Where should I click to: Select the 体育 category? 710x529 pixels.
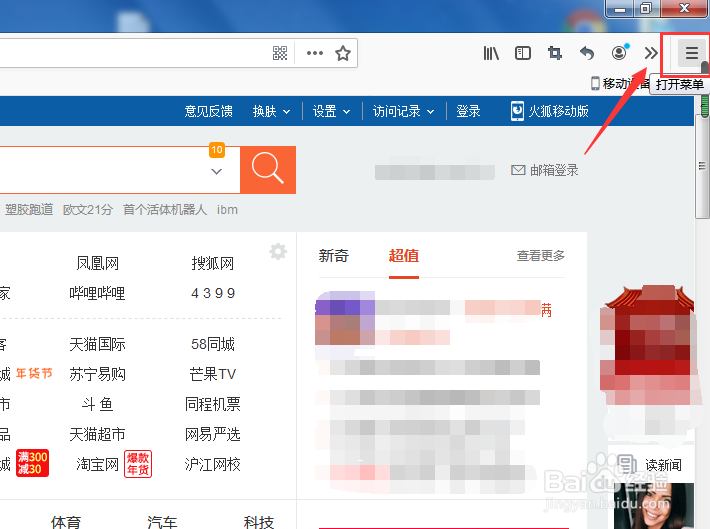coord(66,522)
